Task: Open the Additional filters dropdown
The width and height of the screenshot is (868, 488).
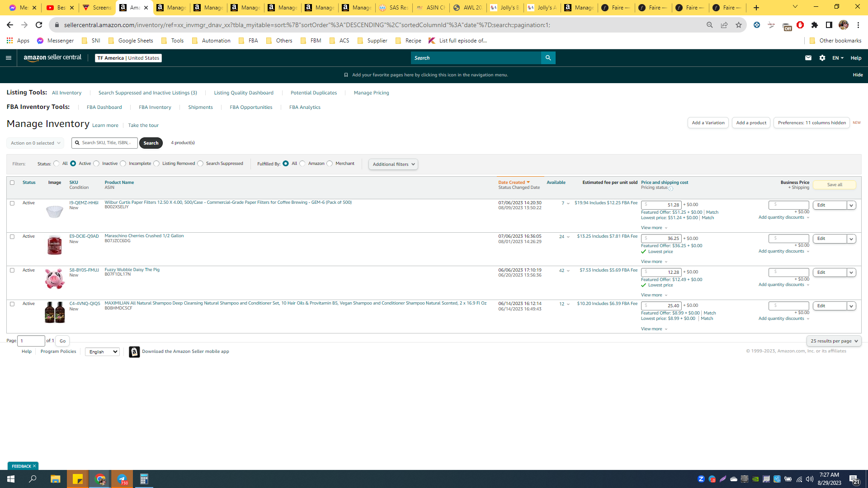Action: click(393, 164)
